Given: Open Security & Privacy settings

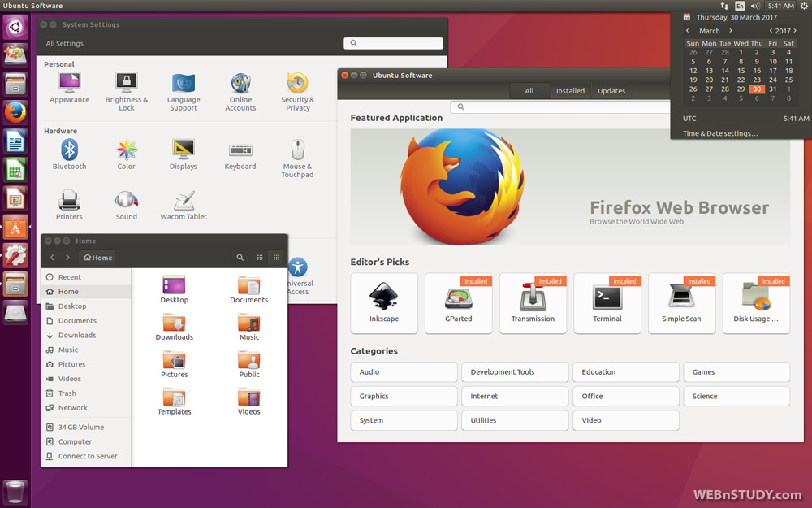Looking at the screenshot, I should (298, 92).
